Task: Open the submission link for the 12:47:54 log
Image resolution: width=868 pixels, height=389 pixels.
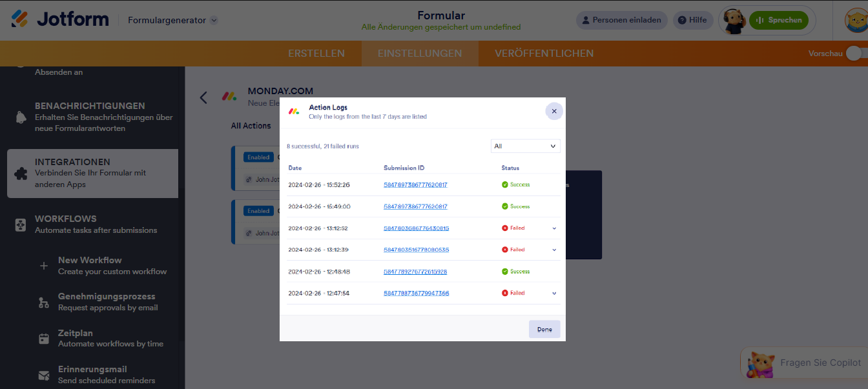Action: click(x=416, y=293)
